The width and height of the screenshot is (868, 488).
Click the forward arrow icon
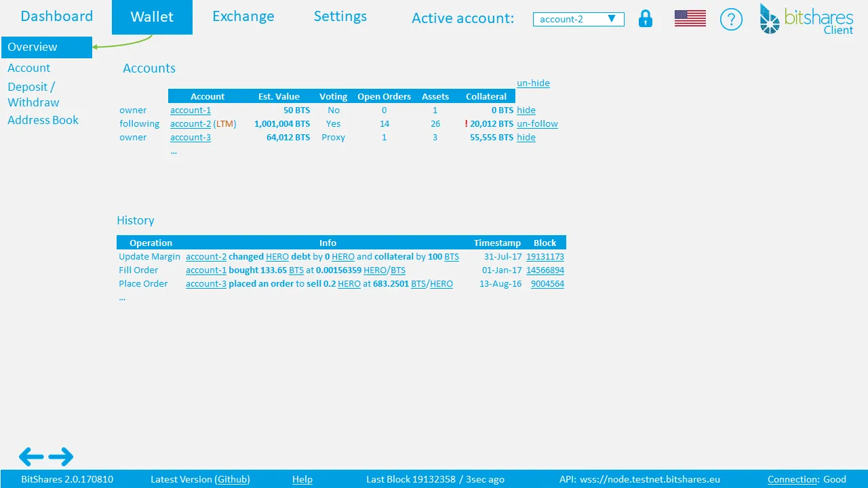coord(61,457)
